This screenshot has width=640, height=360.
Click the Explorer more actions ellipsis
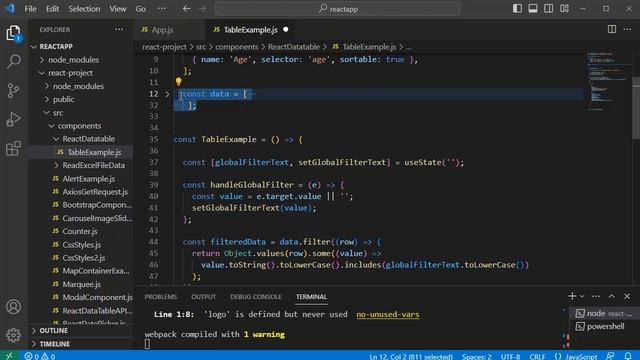click(119, 29)
